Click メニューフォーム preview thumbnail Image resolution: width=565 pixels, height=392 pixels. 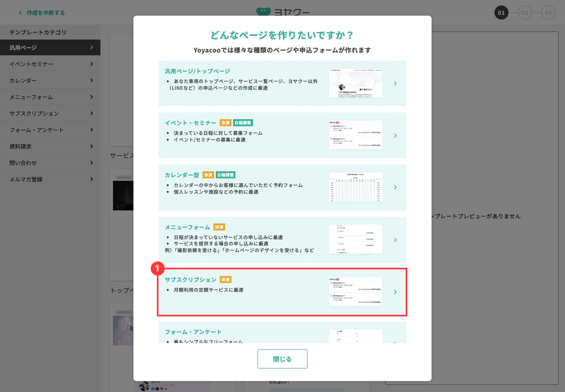pos(356,239)
